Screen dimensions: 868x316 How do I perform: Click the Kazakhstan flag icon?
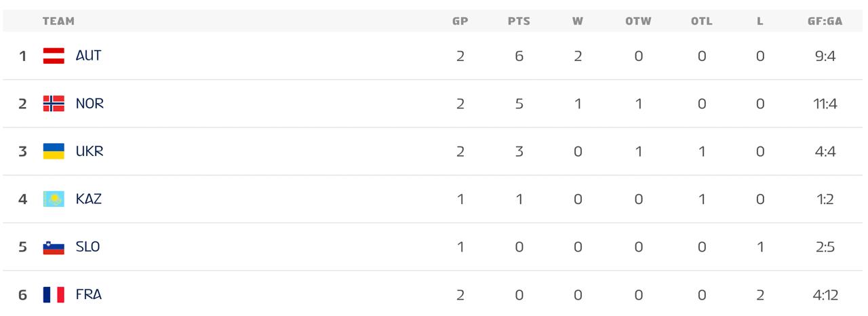point(54,199)
